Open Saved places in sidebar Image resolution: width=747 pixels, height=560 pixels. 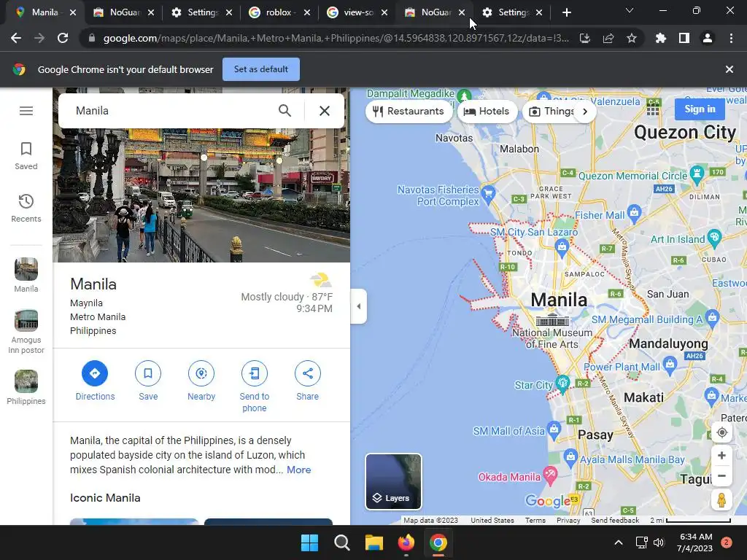pyautogui.click(x=26, y=156)
